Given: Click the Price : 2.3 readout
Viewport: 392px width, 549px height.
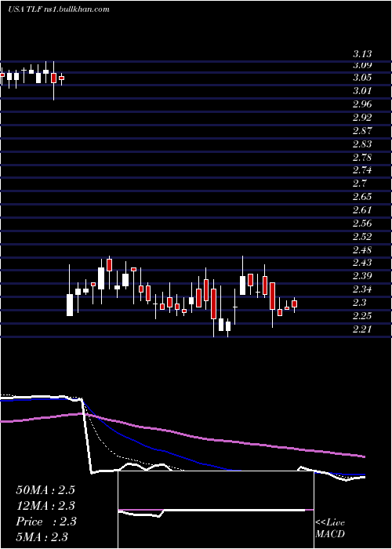Looking at the screenshot, I should tap(45, 522).
